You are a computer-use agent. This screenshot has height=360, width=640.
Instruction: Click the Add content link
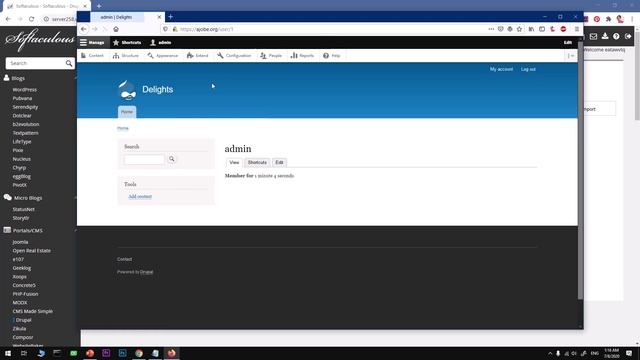coord(140,197)
